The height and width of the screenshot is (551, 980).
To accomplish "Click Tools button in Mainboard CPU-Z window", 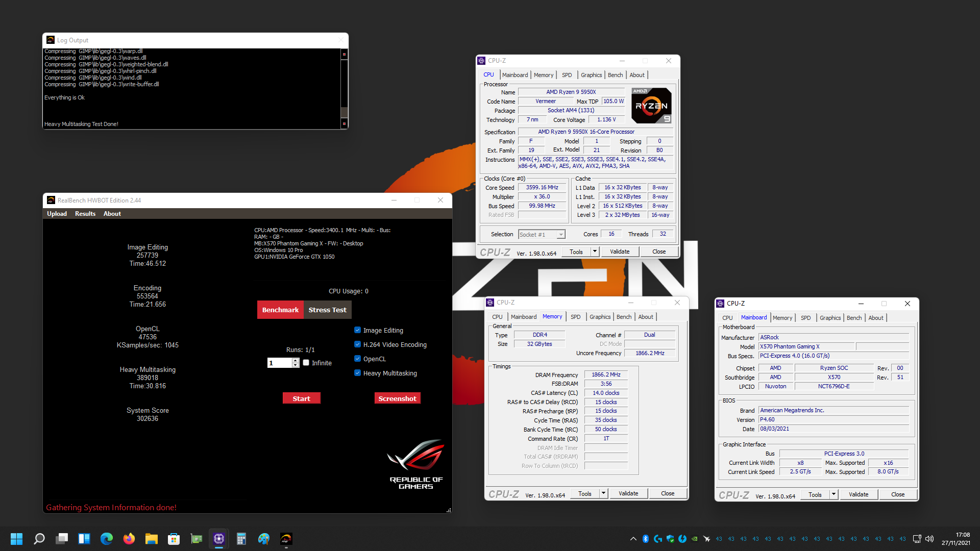I will (x=815, y=494).
